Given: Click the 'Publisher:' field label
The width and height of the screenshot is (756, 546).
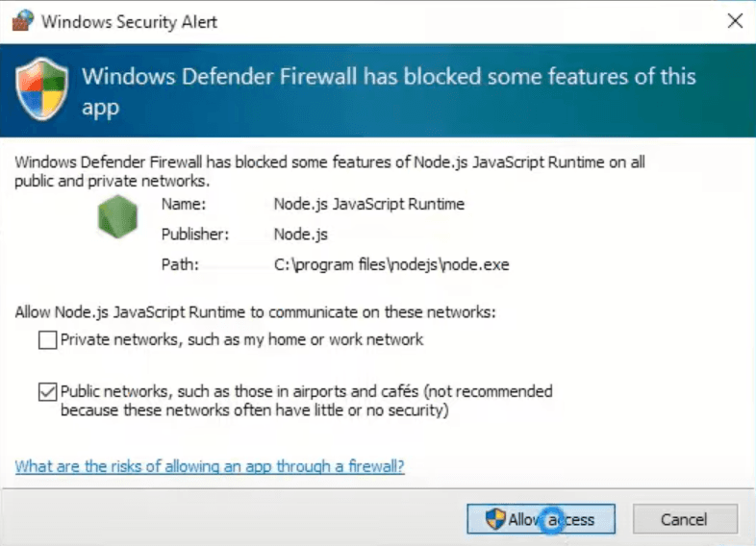Looking at the screenshot, I should (x=195, y=234).
